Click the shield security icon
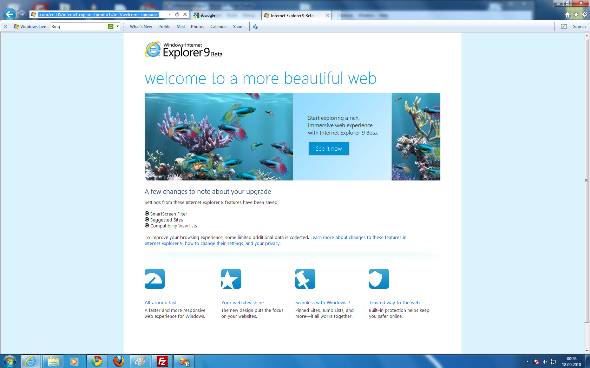Screen dimensions: 590x368 click(x=379, y=279)
